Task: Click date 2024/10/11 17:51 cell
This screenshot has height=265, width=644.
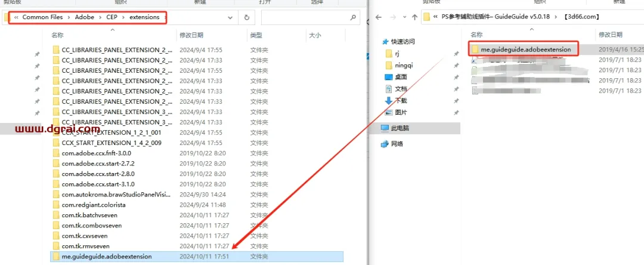Action: (x=204, y=257)
